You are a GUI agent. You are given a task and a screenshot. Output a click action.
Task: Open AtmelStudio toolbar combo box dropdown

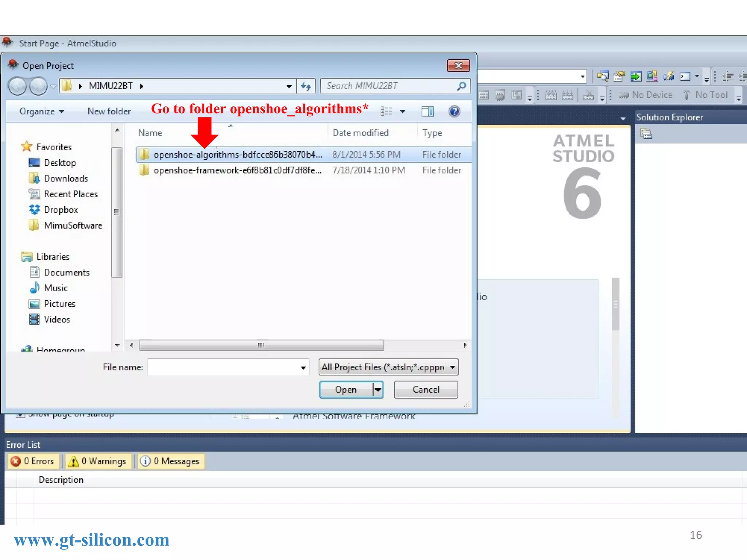click(x=582, y=77)
